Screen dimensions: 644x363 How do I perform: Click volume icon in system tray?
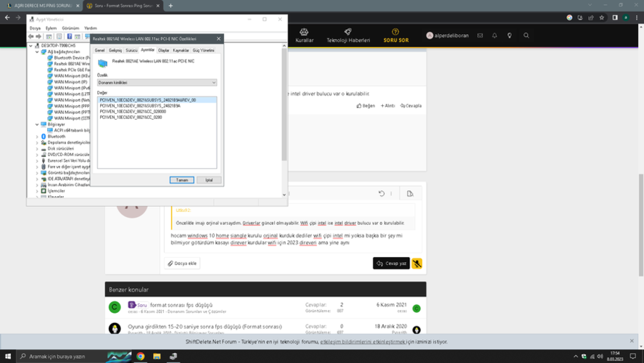tap(600, 356)
